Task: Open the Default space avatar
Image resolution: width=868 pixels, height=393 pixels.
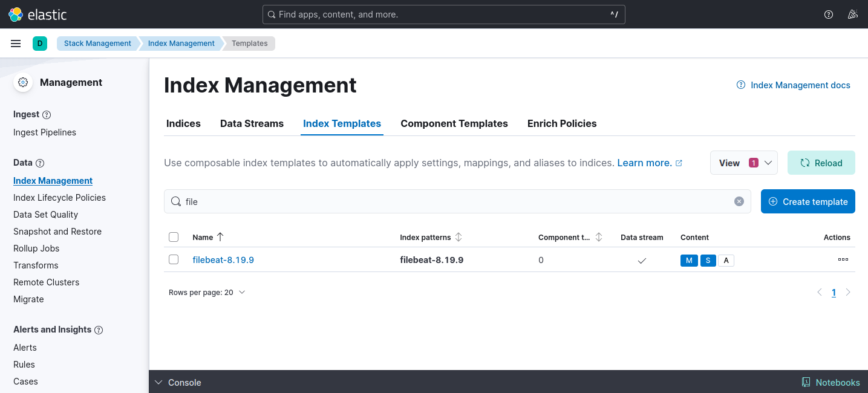Action: coord(40,43)
